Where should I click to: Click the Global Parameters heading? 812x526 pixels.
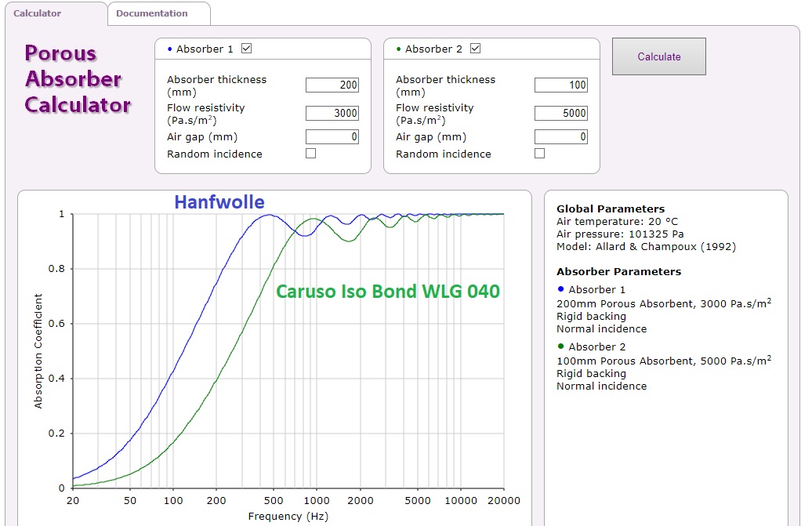point(611,209)
